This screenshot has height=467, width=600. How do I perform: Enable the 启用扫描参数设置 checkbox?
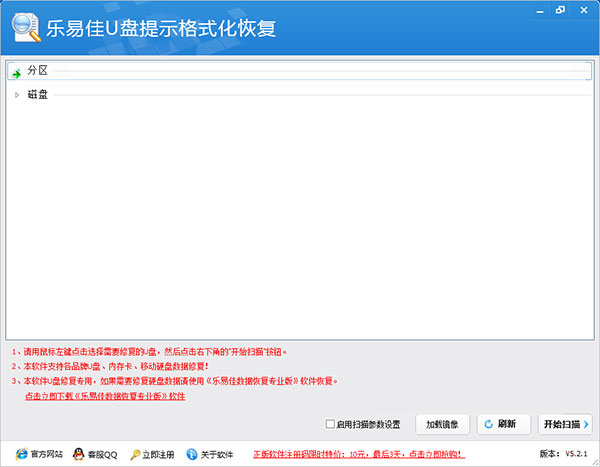(330, 424)
